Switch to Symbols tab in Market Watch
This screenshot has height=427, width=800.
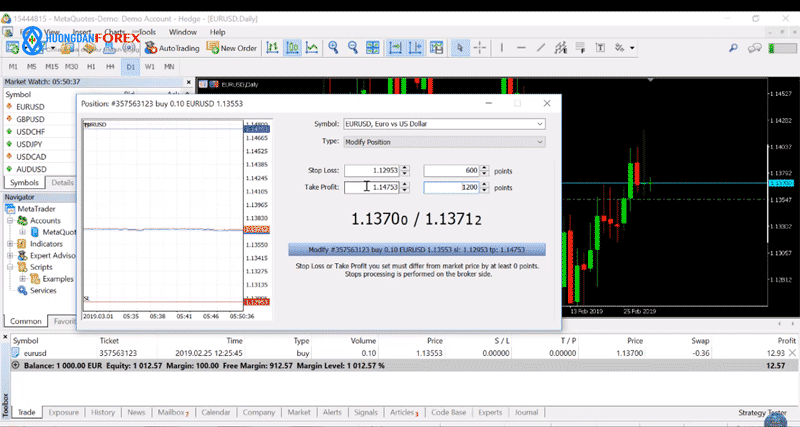pos(24,183)
